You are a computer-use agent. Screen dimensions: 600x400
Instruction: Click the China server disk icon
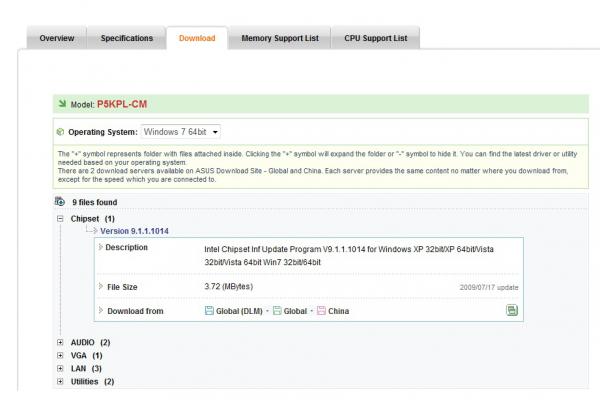321,311
